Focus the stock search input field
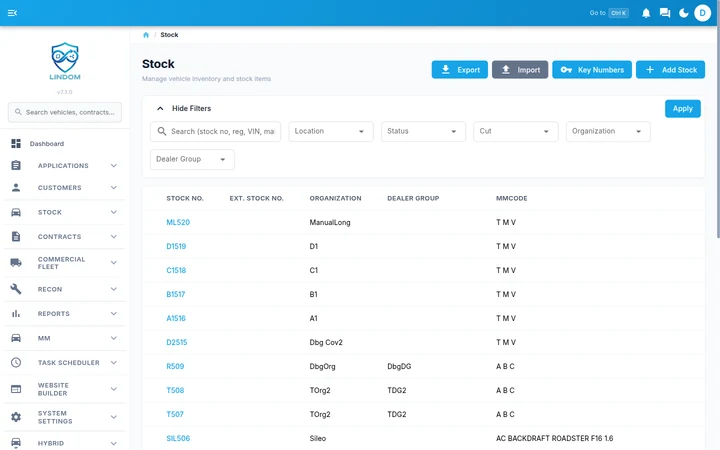 coord(215,131)
